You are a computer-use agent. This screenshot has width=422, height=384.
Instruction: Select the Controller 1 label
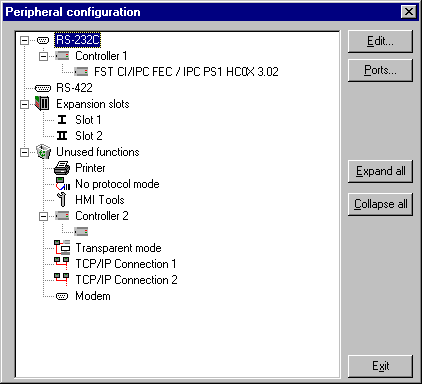[x=101, y=56]
